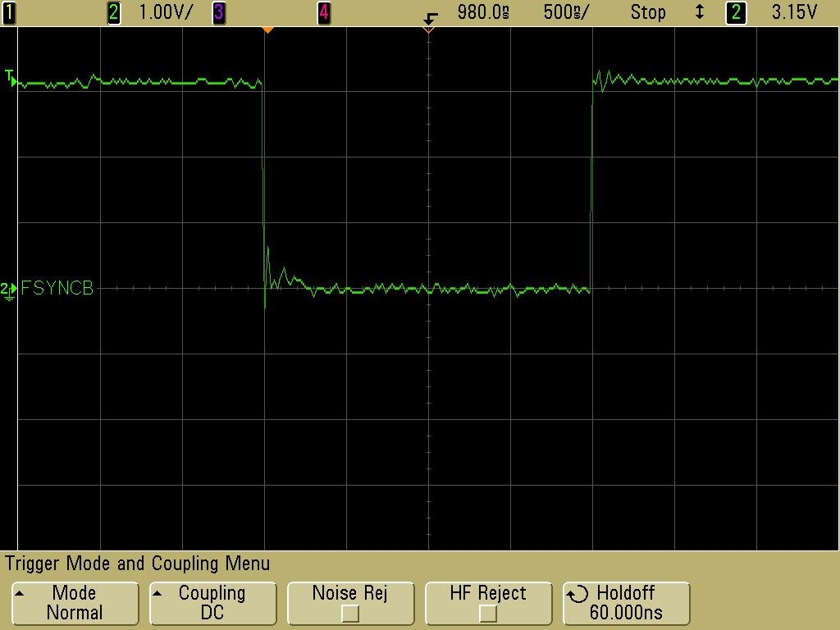Viewport: 840px width, 630px height.
Task: Click the channel 2 ground reference marker
Action: tap(8, 291)
